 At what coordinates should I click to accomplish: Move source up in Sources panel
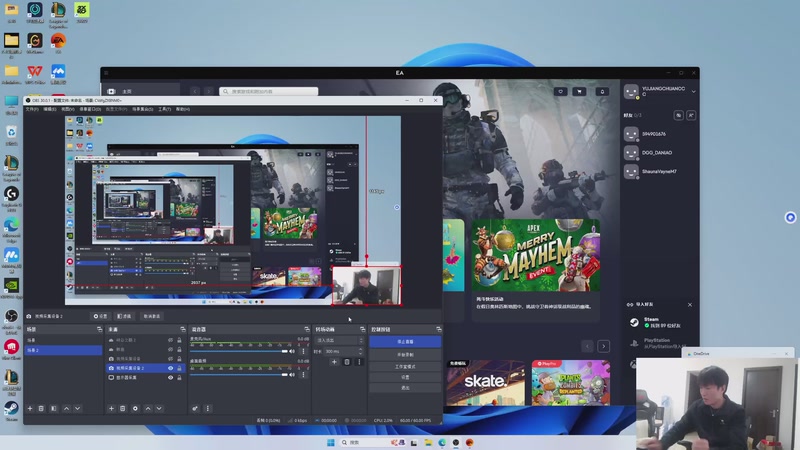(148, 409)
